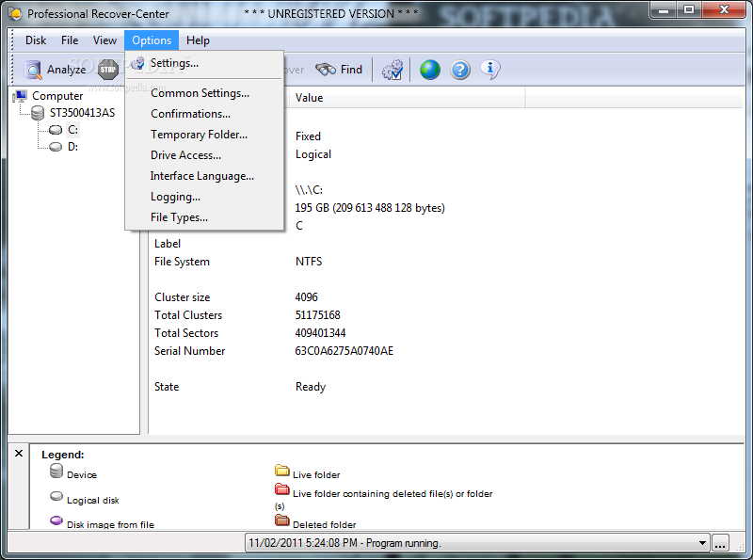Click the Label property row
Screen dimensions: 753x560
point(168,244)
